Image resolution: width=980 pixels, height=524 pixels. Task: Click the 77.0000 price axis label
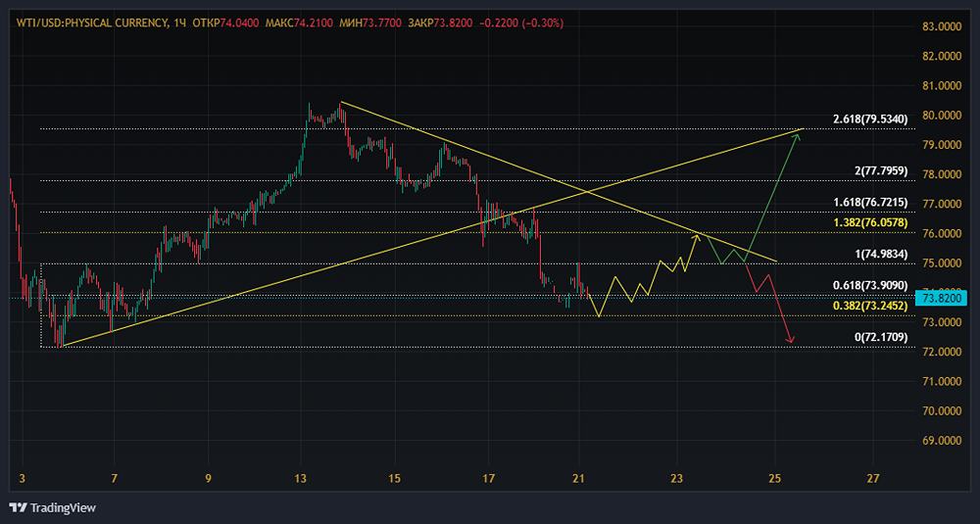coord(942,204)
